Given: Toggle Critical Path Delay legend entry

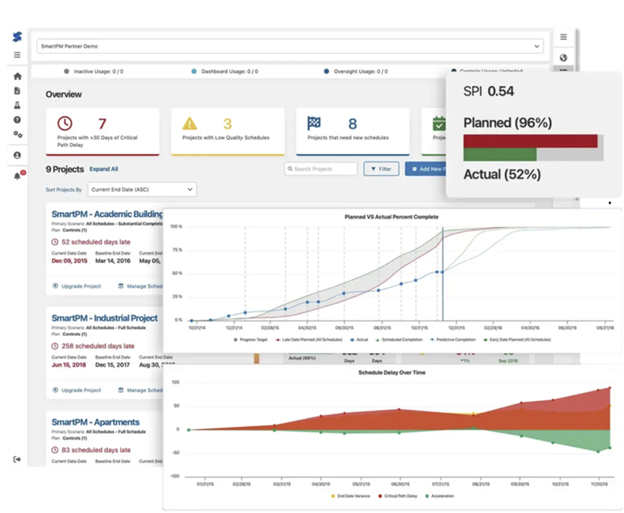Looking at the screenshot, I should [398, 496].
